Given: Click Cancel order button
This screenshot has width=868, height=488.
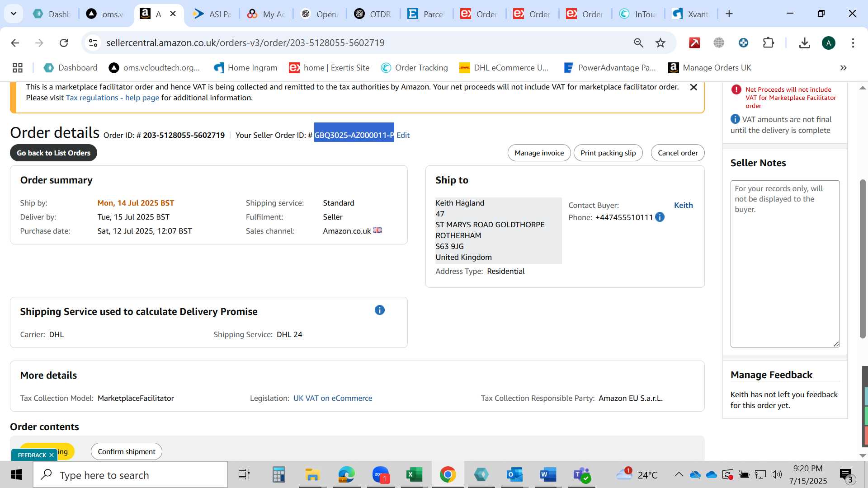Looking at the screenshot, I should pyautogui.click(x=678, y=153).
